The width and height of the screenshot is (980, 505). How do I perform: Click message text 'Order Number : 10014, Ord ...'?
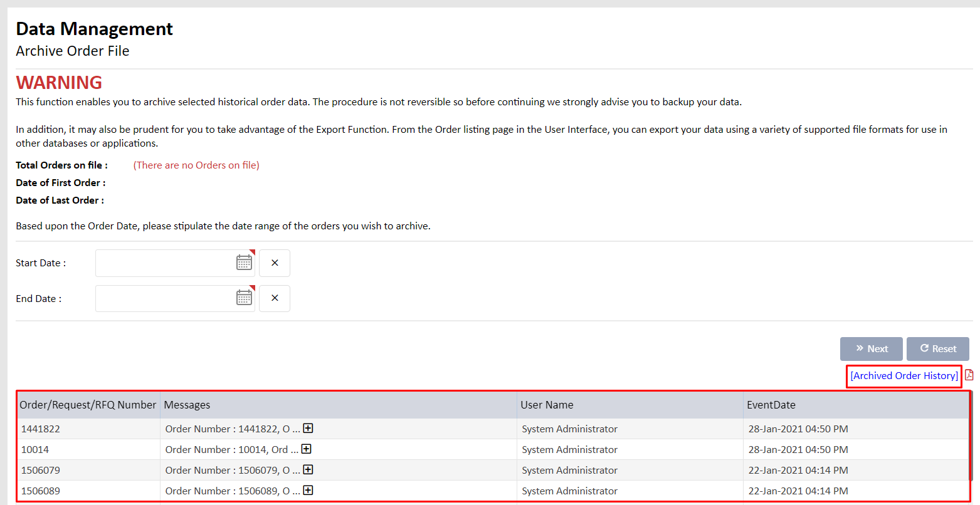(231, 449)
